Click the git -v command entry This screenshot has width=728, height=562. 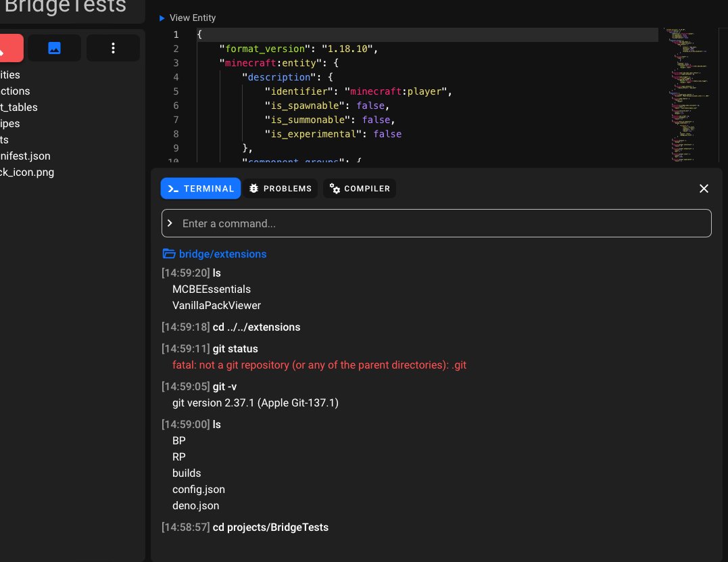[199, 386]
